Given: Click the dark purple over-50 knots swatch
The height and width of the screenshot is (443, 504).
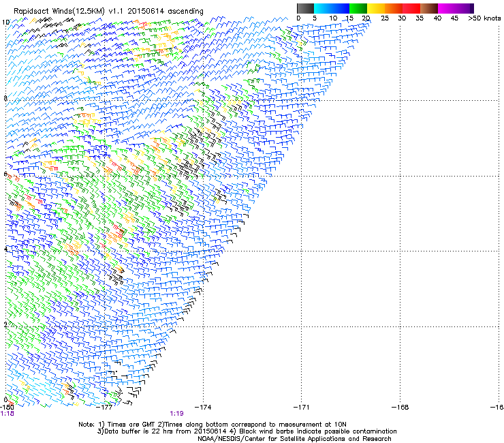Looking at the screenshot, I should [472, 8].
